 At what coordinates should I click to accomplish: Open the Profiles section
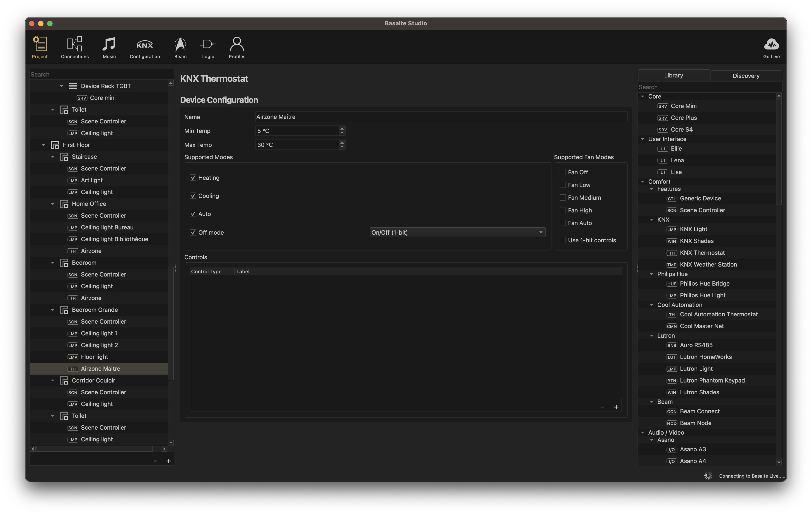pyautogui.click(x=237, y=48)
